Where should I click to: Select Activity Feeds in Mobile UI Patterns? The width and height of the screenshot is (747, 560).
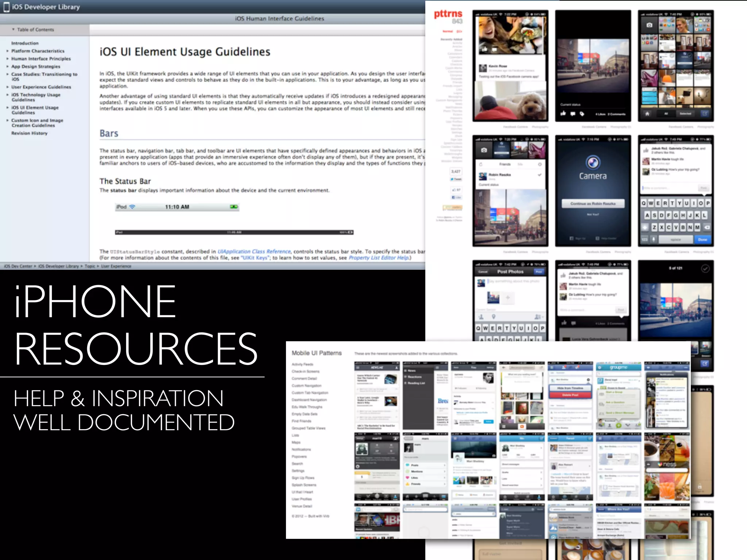point(302,364)
